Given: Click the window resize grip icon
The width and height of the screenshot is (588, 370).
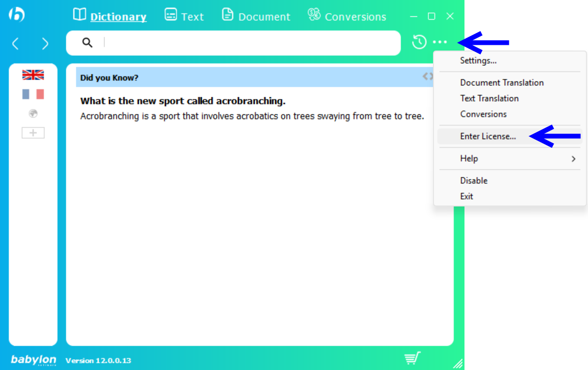Looking at the screenshot, I should point(458,363).
